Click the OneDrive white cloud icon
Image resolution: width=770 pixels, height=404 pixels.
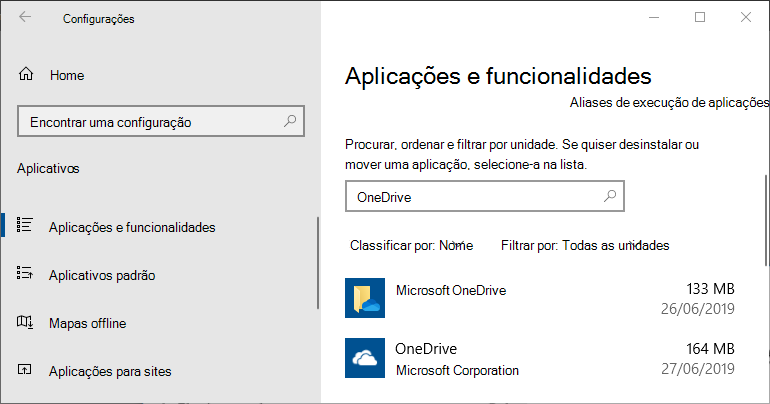pos(365,358)
